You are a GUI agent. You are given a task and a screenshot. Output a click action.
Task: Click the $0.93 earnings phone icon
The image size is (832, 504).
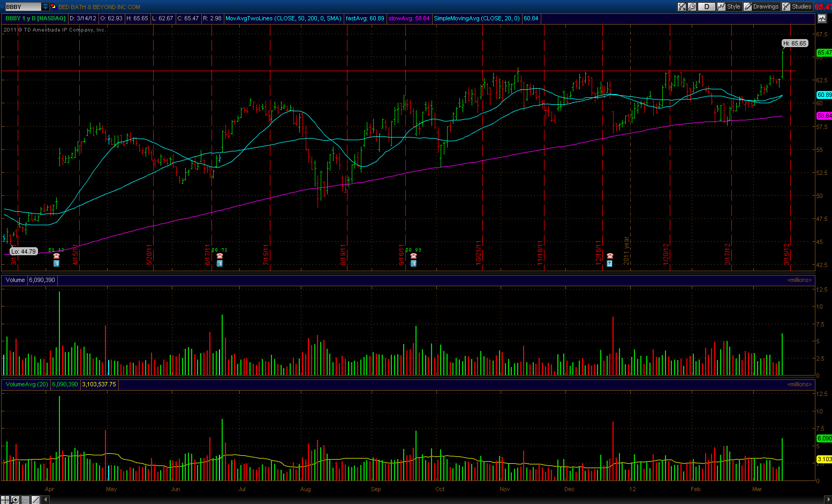tap(413, 256)
